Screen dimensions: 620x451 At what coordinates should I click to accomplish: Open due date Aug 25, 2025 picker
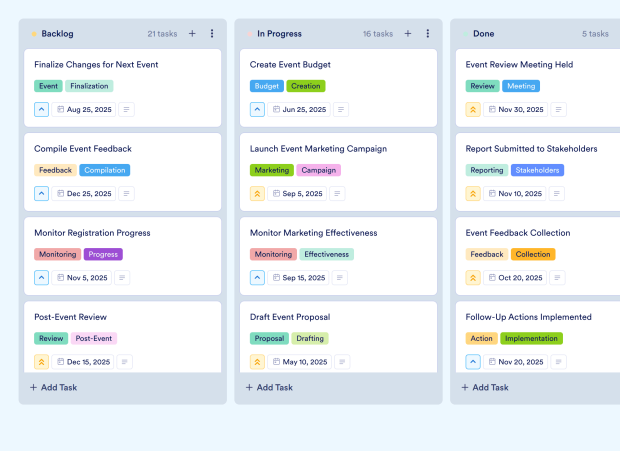click(x=82, y=110)
